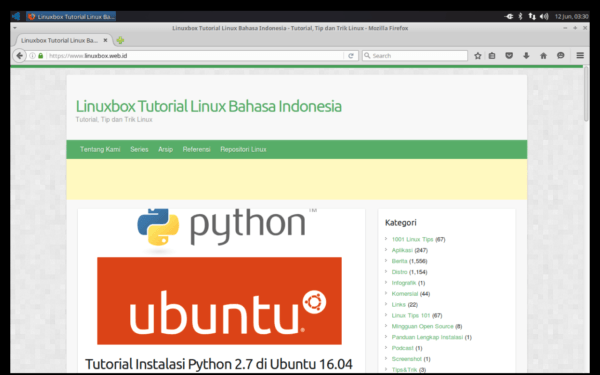
Task: Reload the page with the refresh icon
Action: (x=351, y=56)
